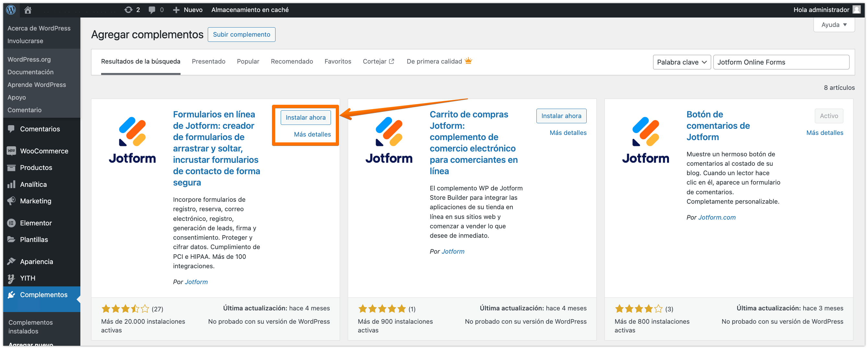Image resolution: width=868 pixels, height=349 pixels.
Task: Click the Marketing megaphone icon
Action: point(11,201)
